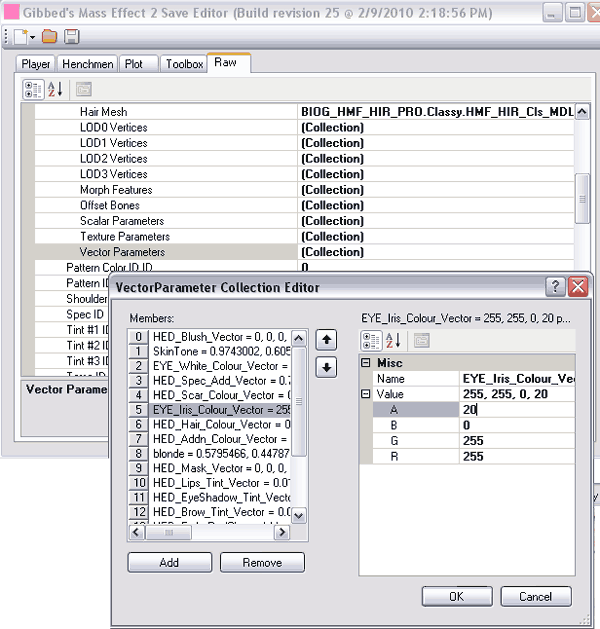Image resolution: width=600 pixels, height=629 pixels.
Task: Select Scalar Parameters row
Action: coord(304,221)
